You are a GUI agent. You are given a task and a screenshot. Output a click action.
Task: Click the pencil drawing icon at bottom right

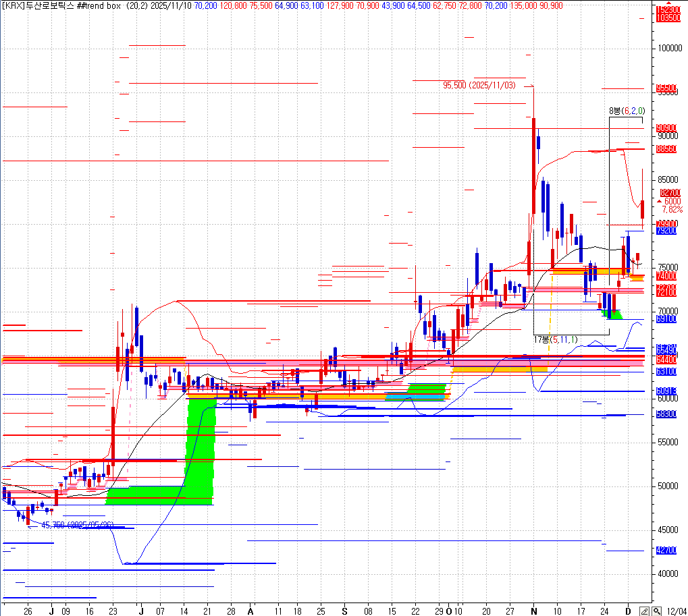click(x=645, y=610)
